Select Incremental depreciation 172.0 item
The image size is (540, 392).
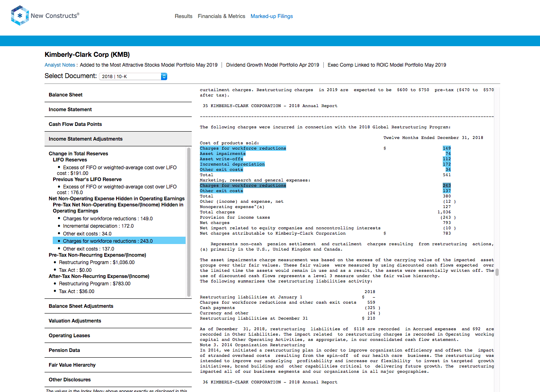point(98,226)
